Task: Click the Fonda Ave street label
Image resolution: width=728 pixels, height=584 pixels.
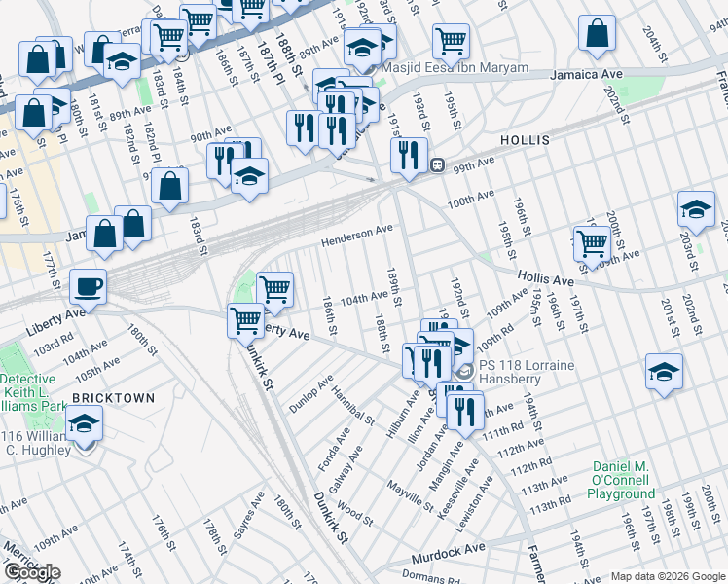Action: pos(334,449)
